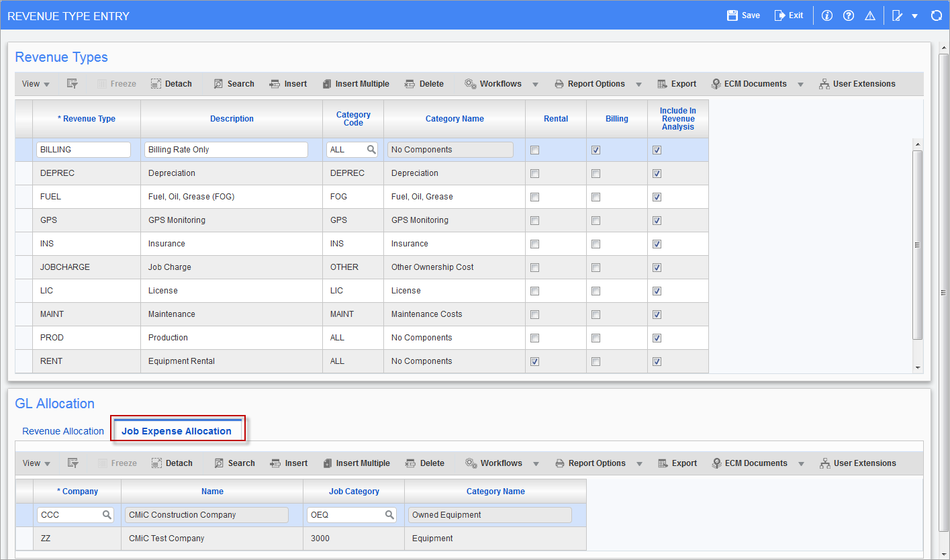This screenshot has height=560, width=950.
Task: Uncheck Billing checkbox for BILLING row
Action: pyautogui.click(x=596, y=150)
